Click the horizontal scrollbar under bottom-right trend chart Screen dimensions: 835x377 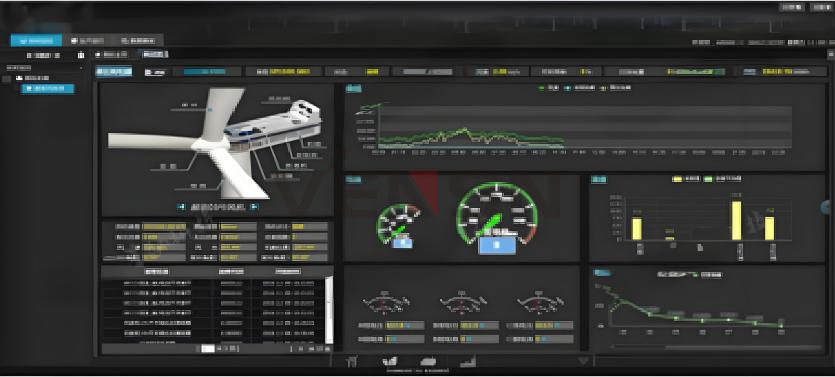coord(717,347)
